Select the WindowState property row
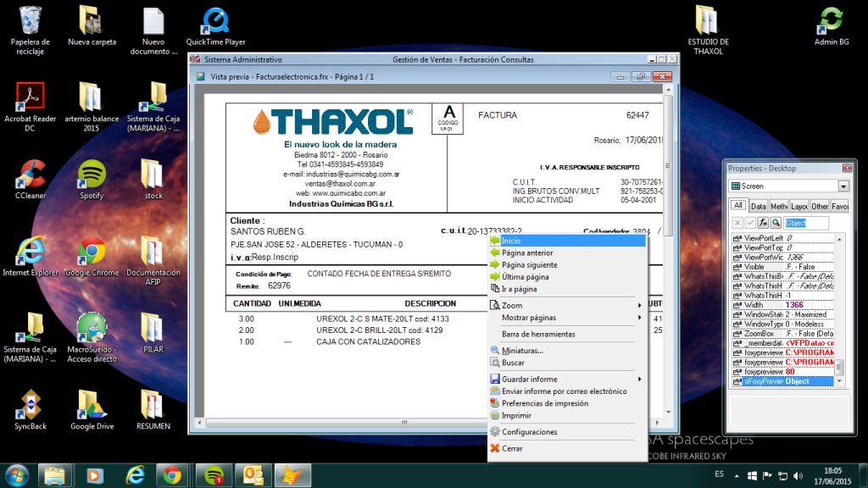Image resolution: width=868 pixels, height=488 pixels. click(x=782, y=314)
